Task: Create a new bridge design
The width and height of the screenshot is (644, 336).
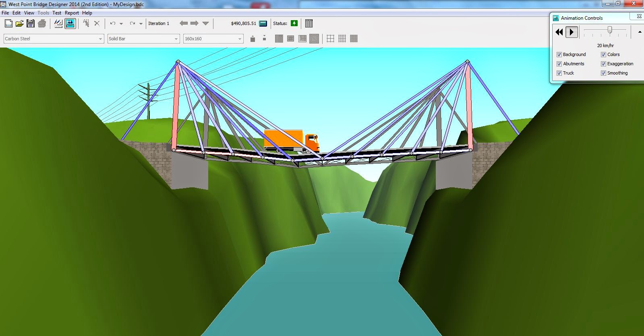Action: (x=8, y=24)
